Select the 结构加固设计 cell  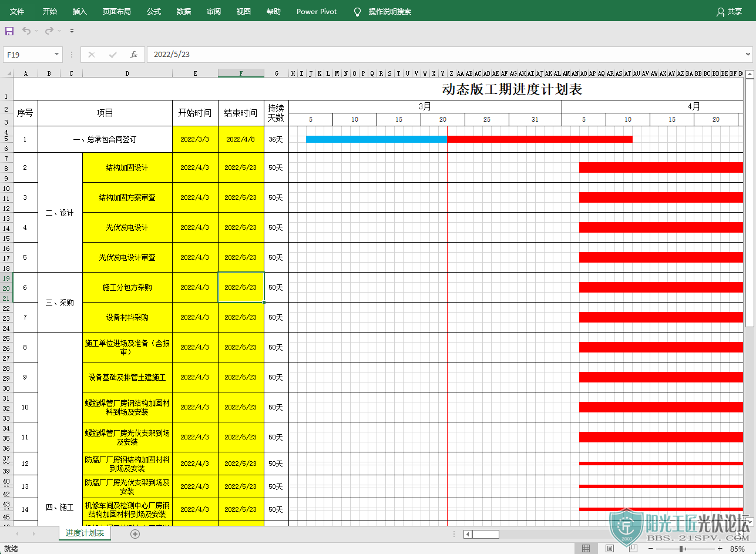pos(127,167)
